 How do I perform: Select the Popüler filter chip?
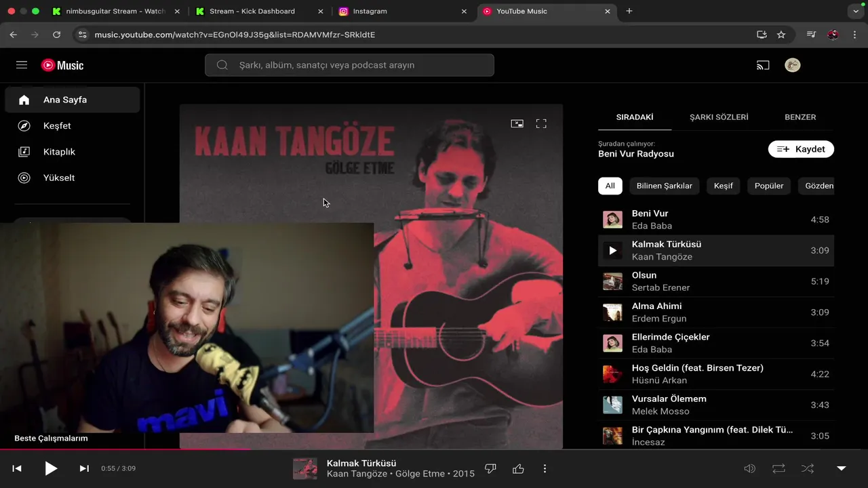(x=769, y=186)
